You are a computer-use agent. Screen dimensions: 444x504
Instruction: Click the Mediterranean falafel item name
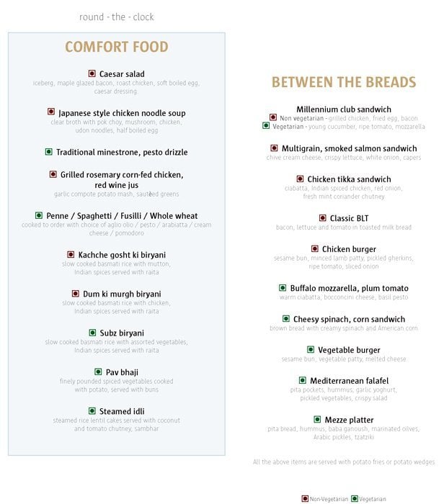[x=349, y=380]
